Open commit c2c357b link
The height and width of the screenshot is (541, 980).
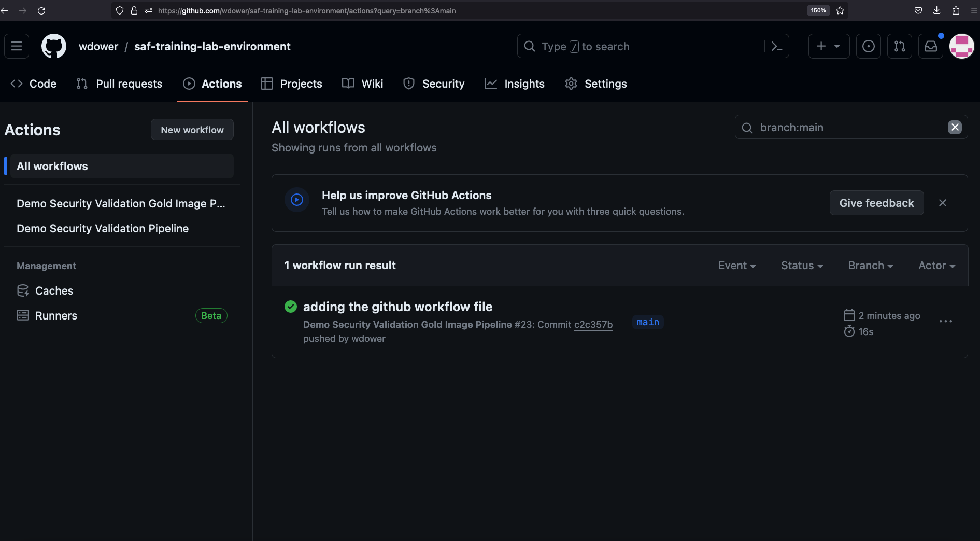point(593,325)
